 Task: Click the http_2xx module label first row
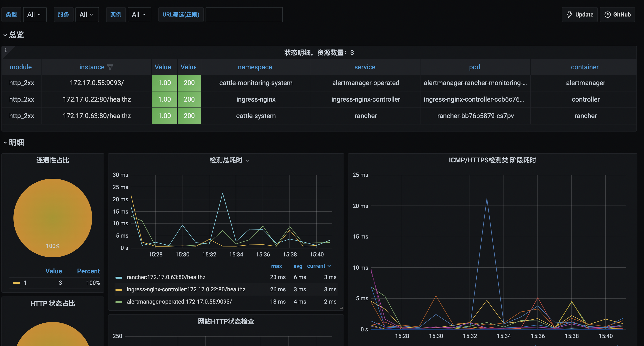21,83
